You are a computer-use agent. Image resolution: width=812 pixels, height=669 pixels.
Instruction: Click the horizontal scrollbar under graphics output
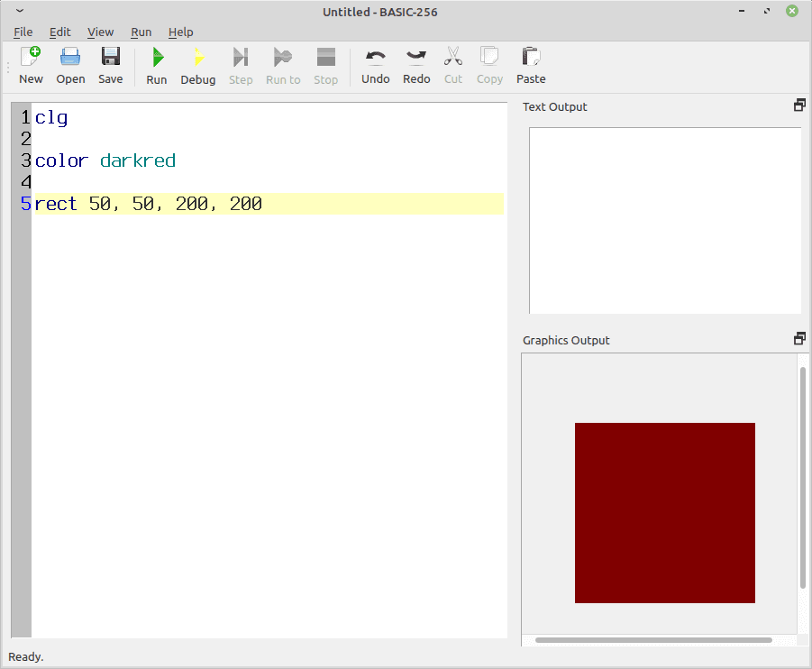pyautogui.click(x=653, y=640)
